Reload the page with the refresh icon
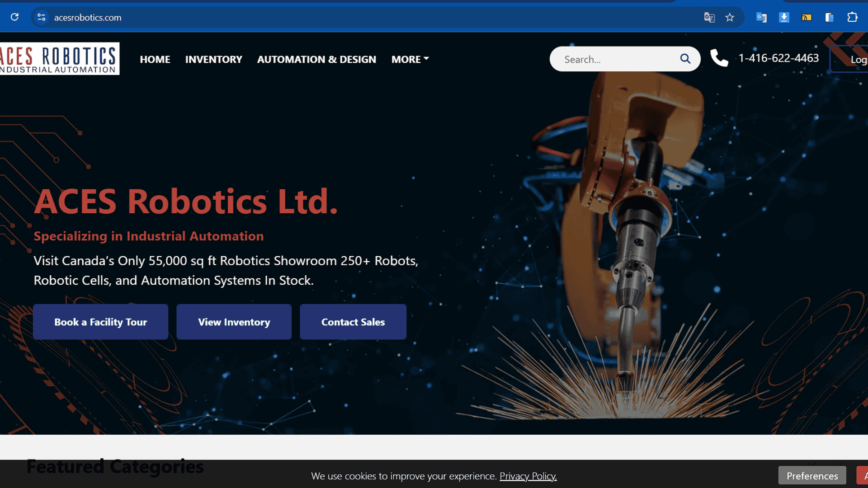Image resolution: width=868 pixels, height=488 pixels. pos(14,17)
